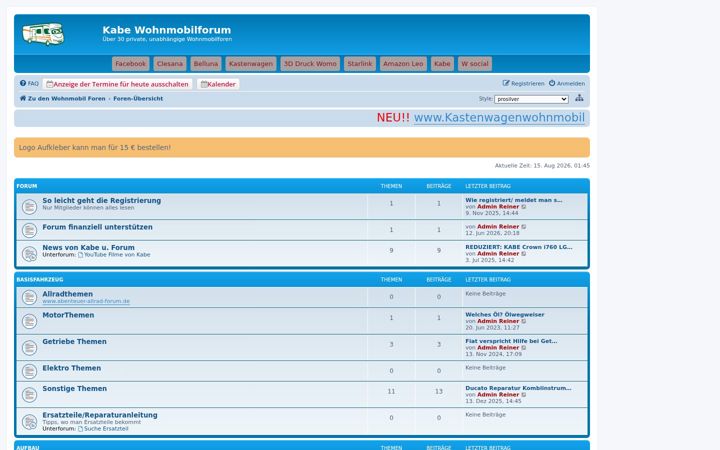Click forum icon beside Sonstige Themen
This screenshot has width=720, height=450.
tap(29, 394)
